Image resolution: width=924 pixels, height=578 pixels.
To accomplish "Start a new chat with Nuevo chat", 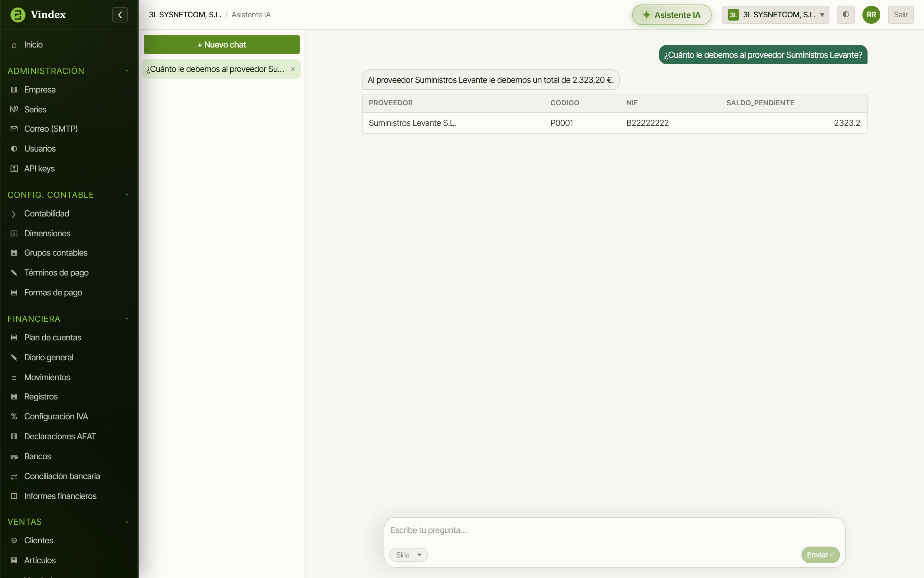I will [221, 44].
